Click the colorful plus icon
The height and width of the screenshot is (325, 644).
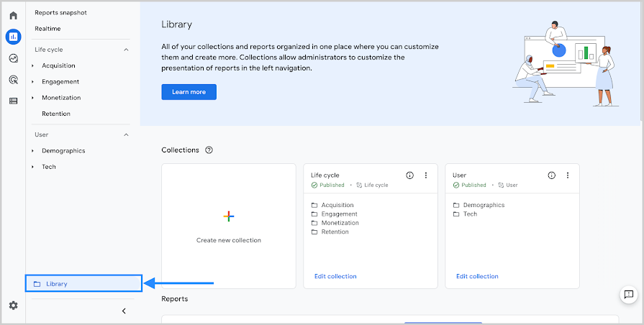(229, 216)
